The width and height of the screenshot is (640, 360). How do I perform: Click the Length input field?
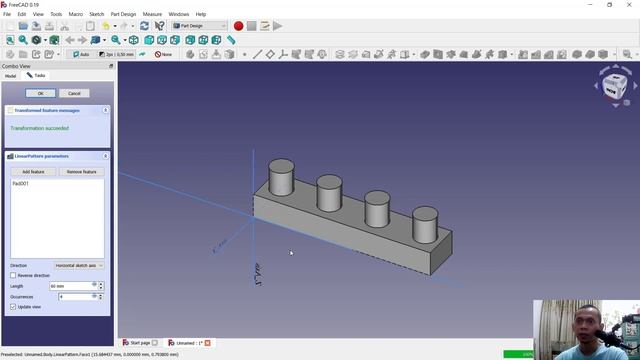point(73,286)
